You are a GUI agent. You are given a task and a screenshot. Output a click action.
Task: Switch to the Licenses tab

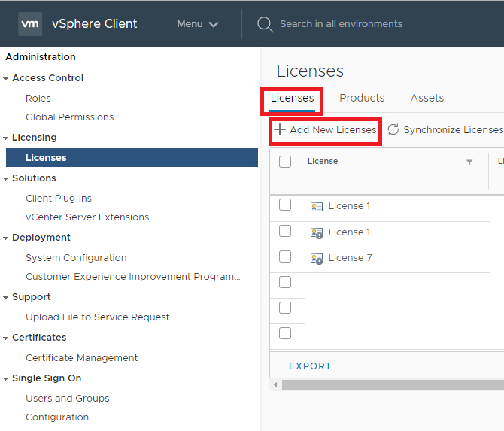coord(292,98)
